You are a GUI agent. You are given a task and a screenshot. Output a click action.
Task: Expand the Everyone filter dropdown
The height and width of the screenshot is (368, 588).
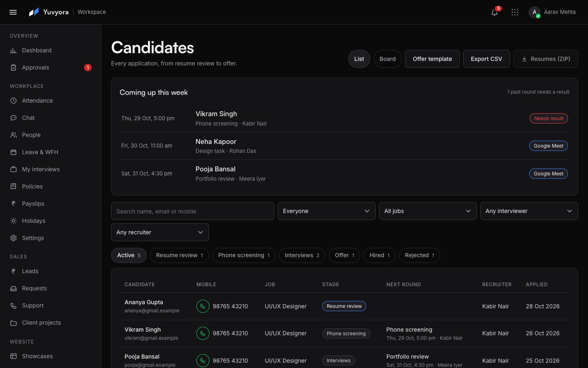tap(327, 211)
